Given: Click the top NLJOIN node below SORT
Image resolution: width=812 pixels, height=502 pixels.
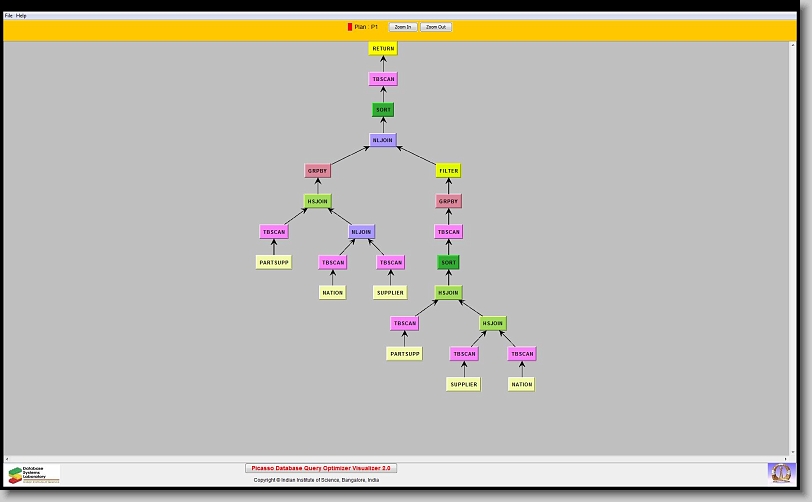Looking at the screenshot, I should (383, 140).
